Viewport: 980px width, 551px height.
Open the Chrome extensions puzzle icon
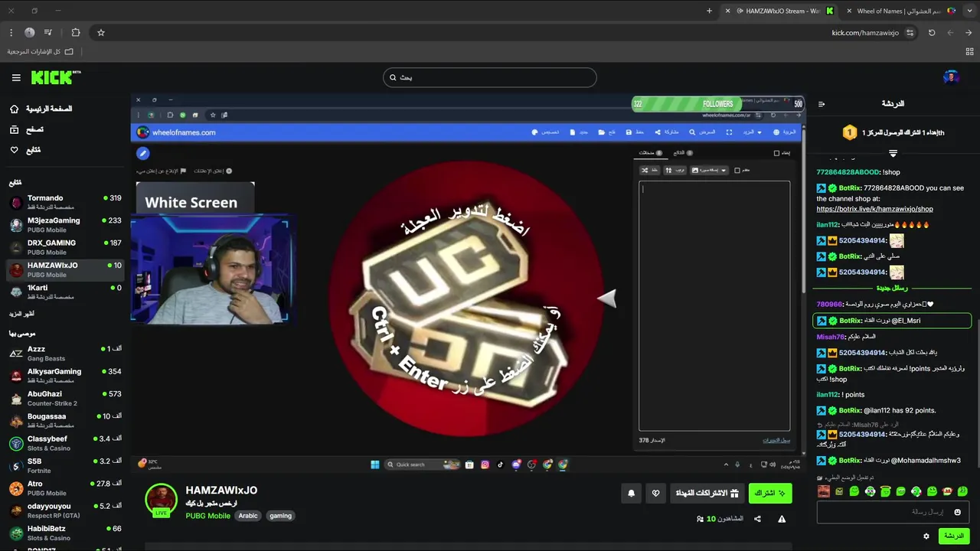pyautogui.click(x=76, y=32)
